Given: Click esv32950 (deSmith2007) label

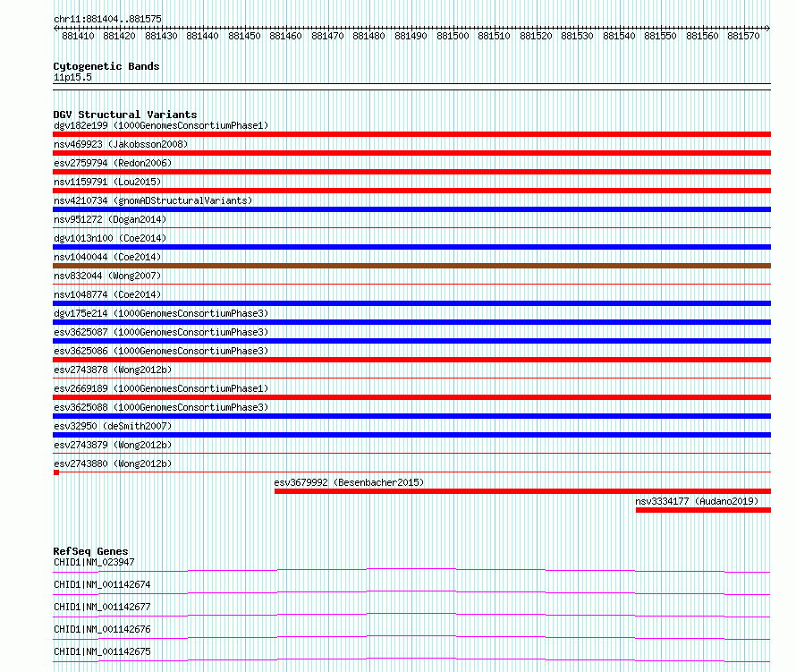Looking at the screenshot, I should click(113, 426).
